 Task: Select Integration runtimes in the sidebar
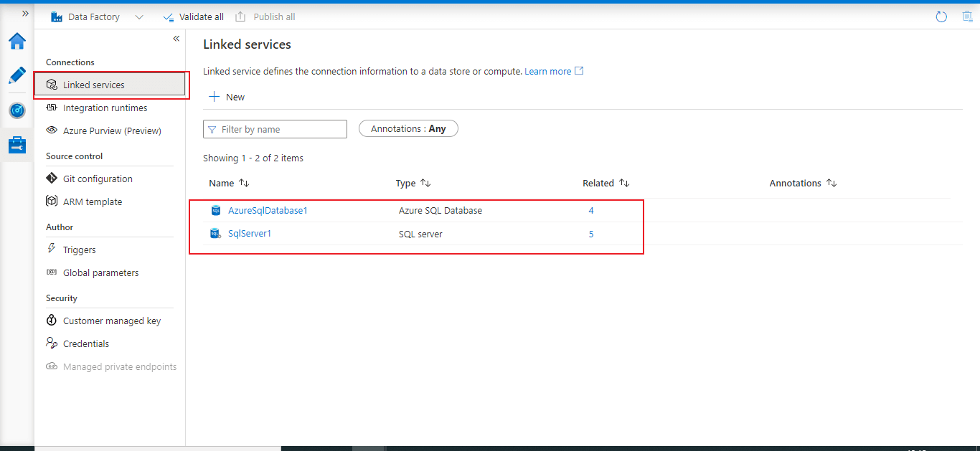(x=105, y=108)
